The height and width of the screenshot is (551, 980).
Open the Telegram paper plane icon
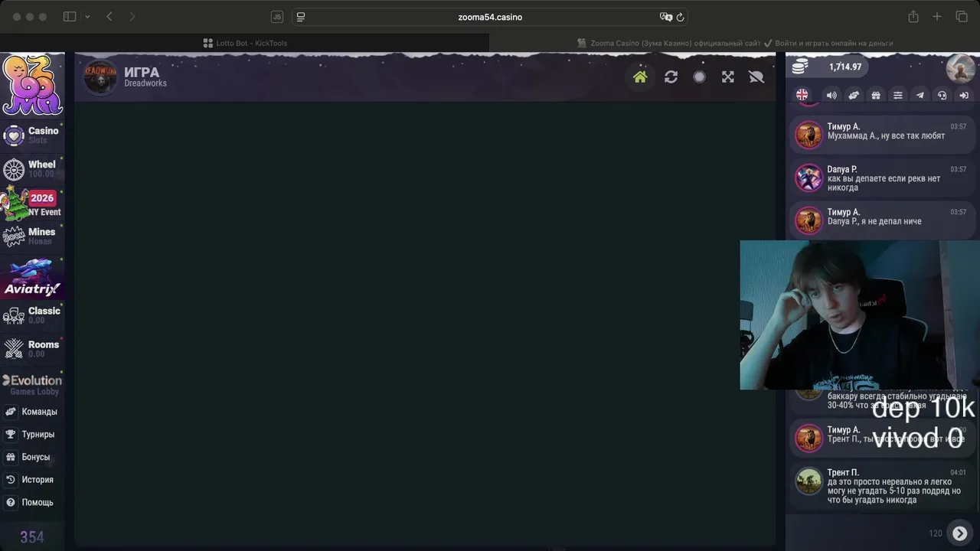(x=920, y=95)
